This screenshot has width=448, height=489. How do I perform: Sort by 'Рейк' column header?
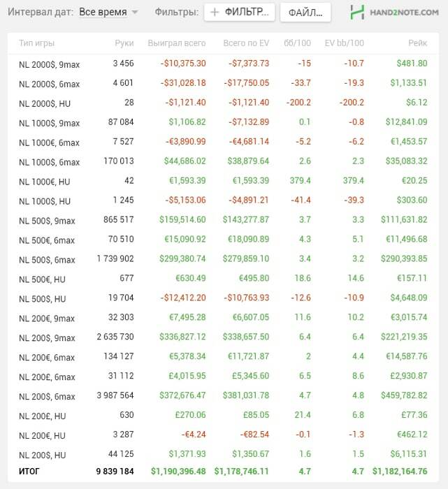tap(417, 43)
